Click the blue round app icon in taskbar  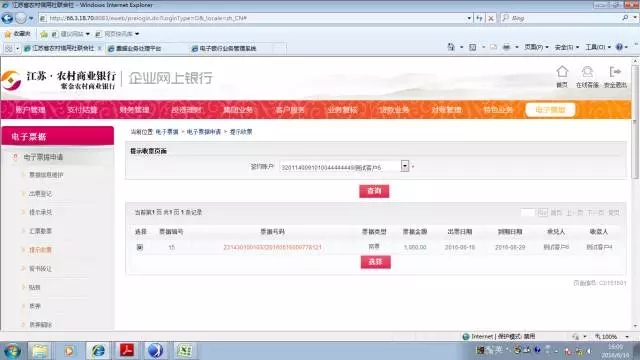pos(155,351)
